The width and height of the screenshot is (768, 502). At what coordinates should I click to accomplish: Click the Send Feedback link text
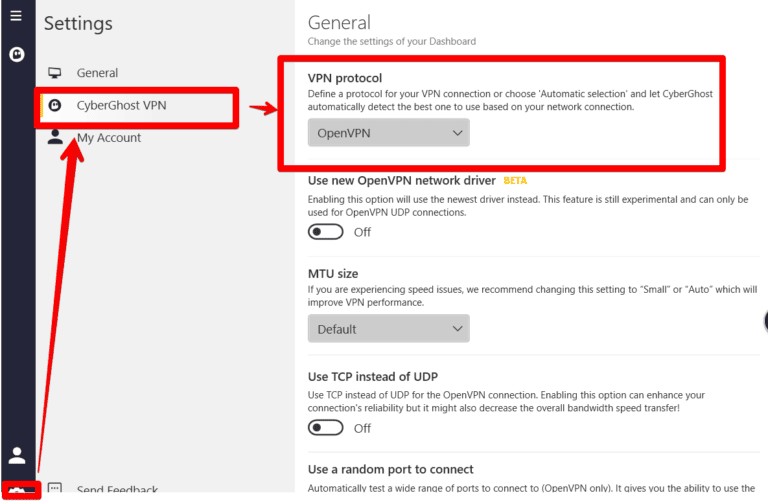pos(117,490)
